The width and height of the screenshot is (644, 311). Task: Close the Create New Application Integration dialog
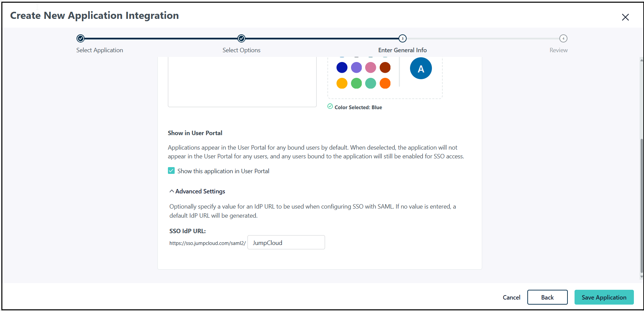[x=625, y=17]
